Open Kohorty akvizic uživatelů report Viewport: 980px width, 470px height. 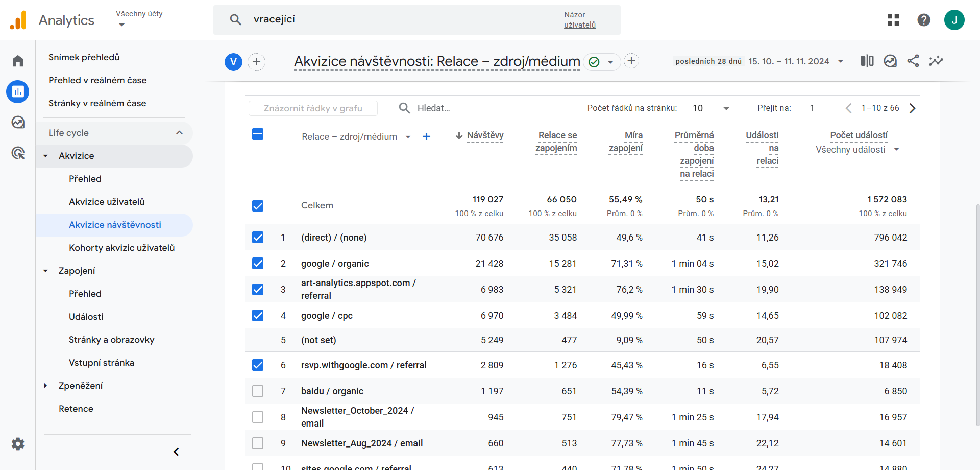point(121,248)
